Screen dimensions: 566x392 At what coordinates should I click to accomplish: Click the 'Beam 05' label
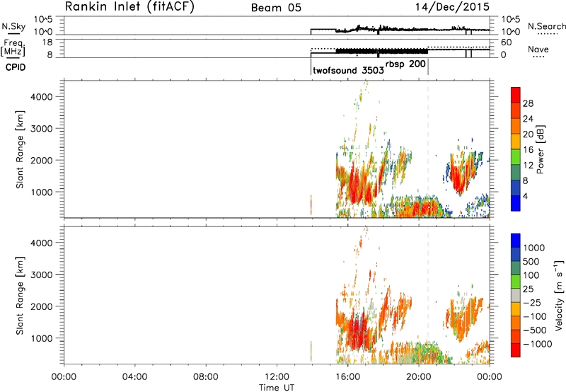[x=276, y=8]
